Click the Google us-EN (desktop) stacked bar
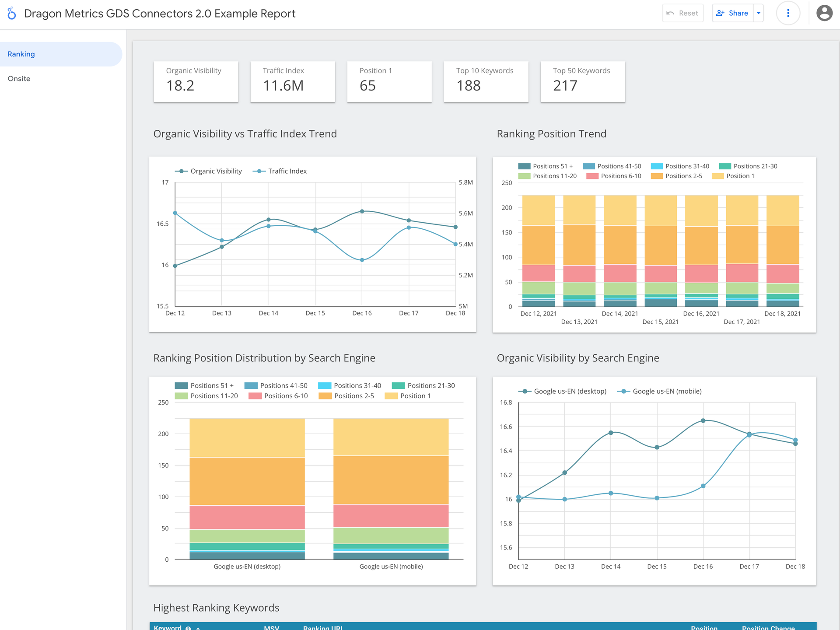Viewport: 840px width, 630px height. click(247, 481)
